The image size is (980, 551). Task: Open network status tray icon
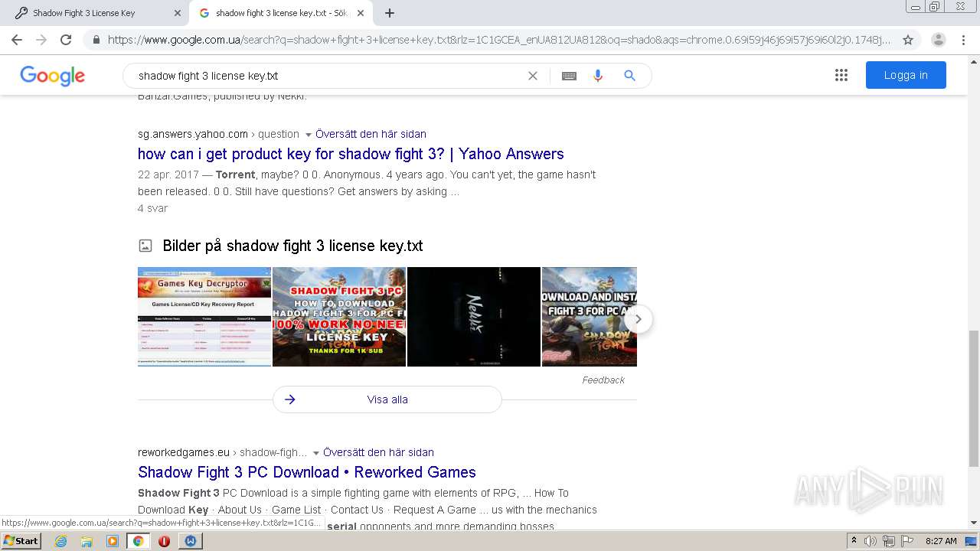point(889,541)
